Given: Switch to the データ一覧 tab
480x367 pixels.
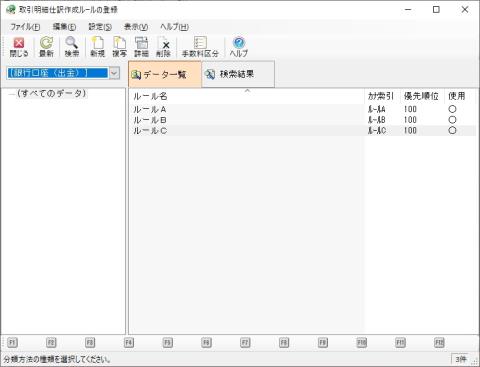Looking at the screenshot, I should click(x=165, y=74).
